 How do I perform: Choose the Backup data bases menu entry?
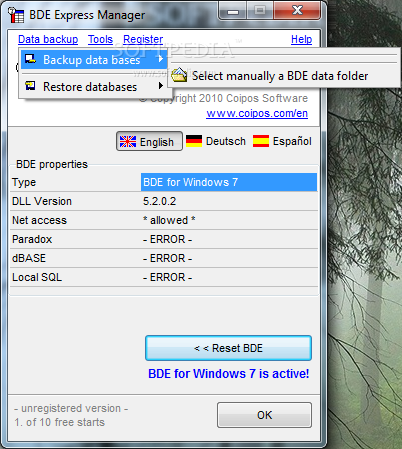[x=94, y=59]
